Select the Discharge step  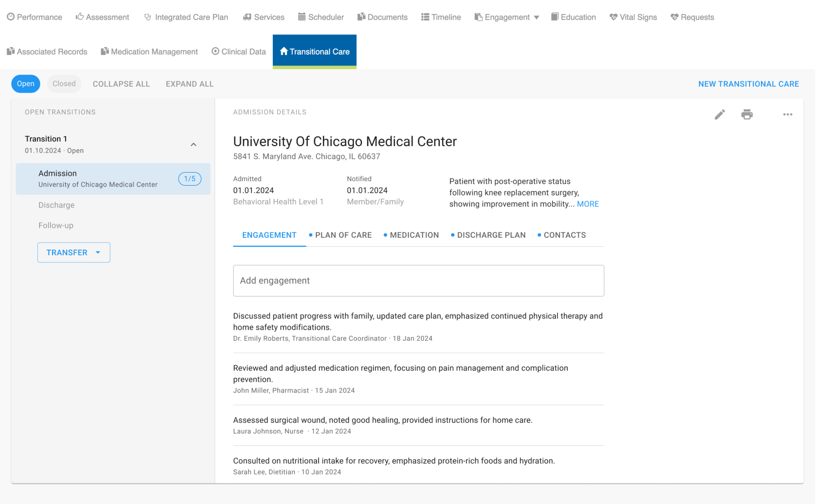coord(57,205)
